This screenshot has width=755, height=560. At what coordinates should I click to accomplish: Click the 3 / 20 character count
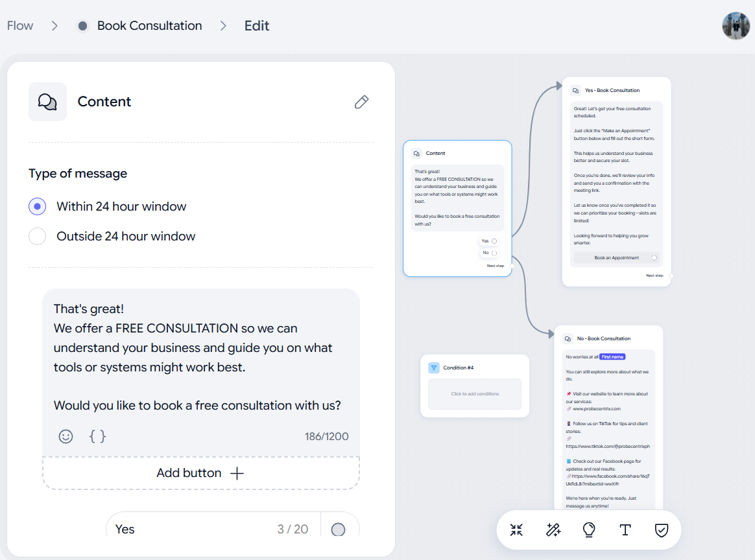pyautogui.click(x=293, y=529)
